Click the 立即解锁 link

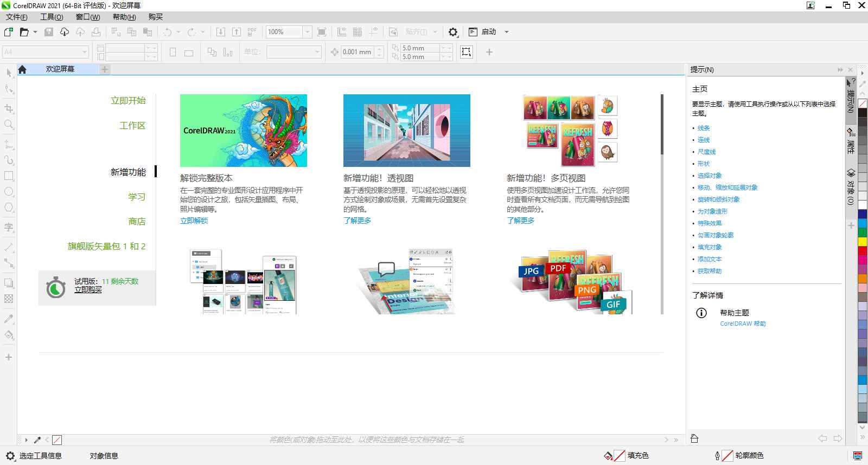[194, 221]
